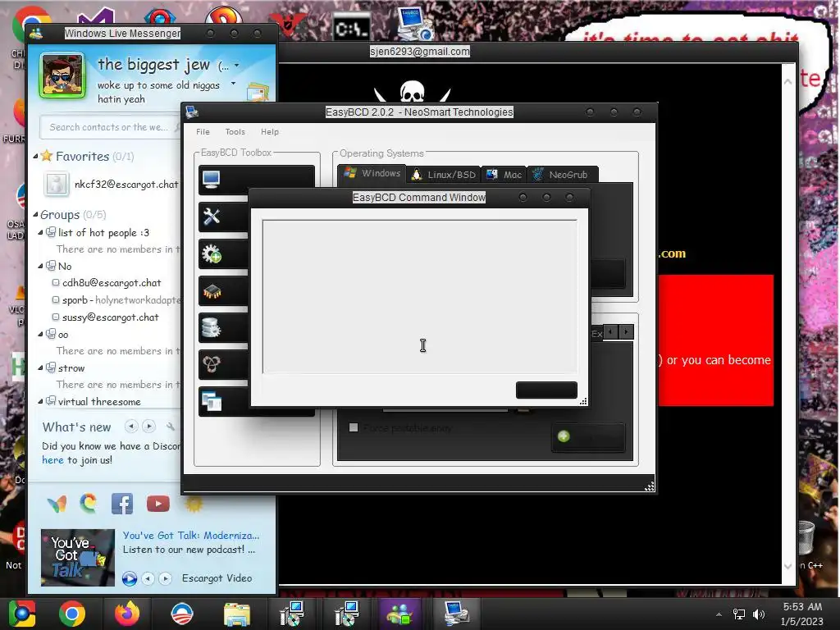This screenshot has width=840, height=630.
Task: Play the Escargot Video with blue play button
Action: click(x=129, y=578)
